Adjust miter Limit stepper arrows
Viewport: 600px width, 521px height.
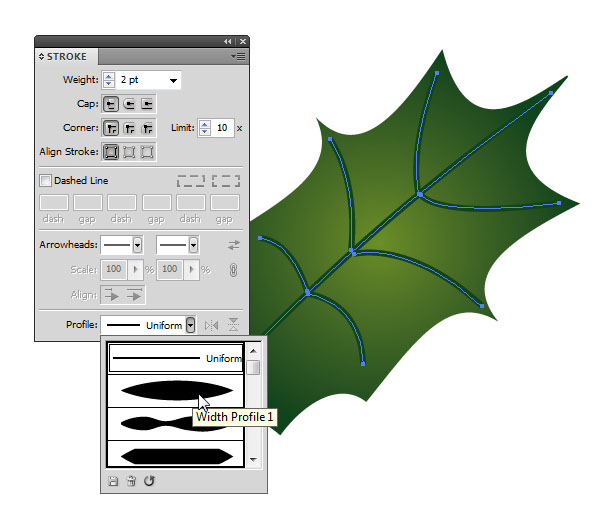tap(205, 128)
